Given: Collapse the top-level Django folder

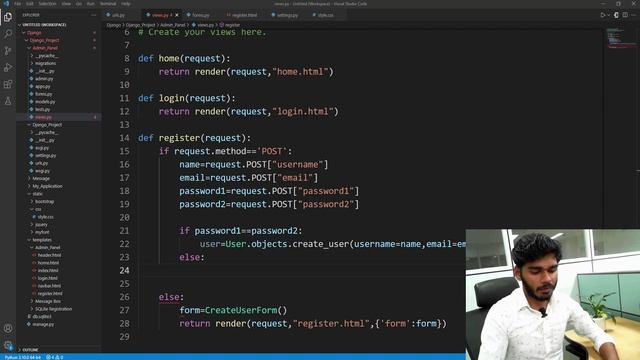Looking at the screenshot, I should click(x=34, y=33).
